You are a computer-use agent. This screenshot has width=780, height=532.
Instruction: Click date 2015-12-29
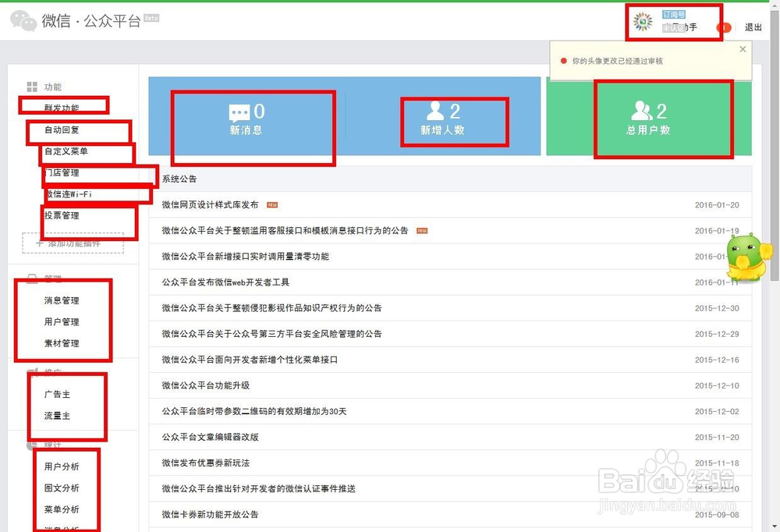point(717,334)
